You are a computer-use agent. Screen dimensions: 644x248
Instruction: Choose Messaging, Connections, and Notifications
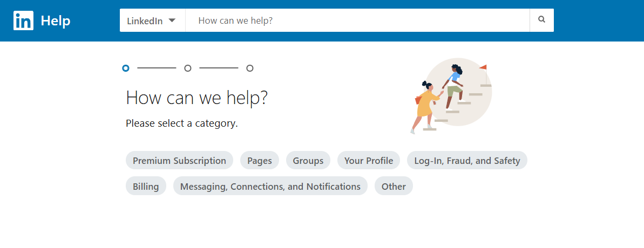click(x=270, y=187)
